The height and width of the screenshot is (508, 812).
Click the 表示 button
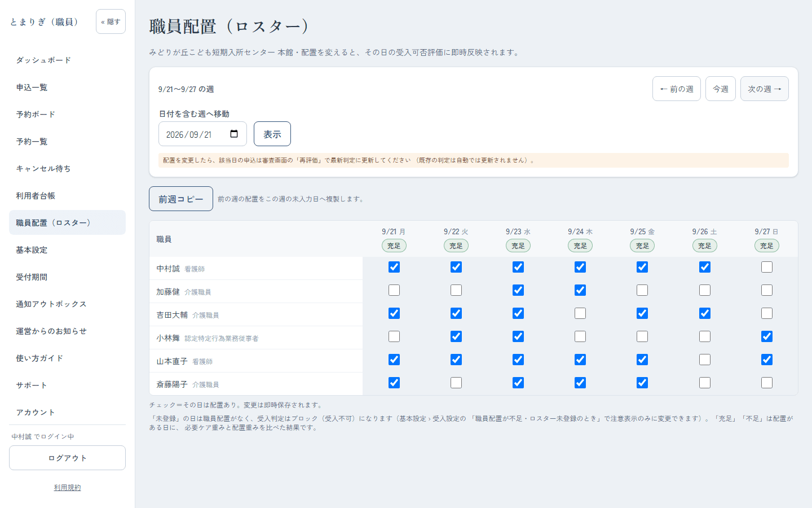(272, 134)
